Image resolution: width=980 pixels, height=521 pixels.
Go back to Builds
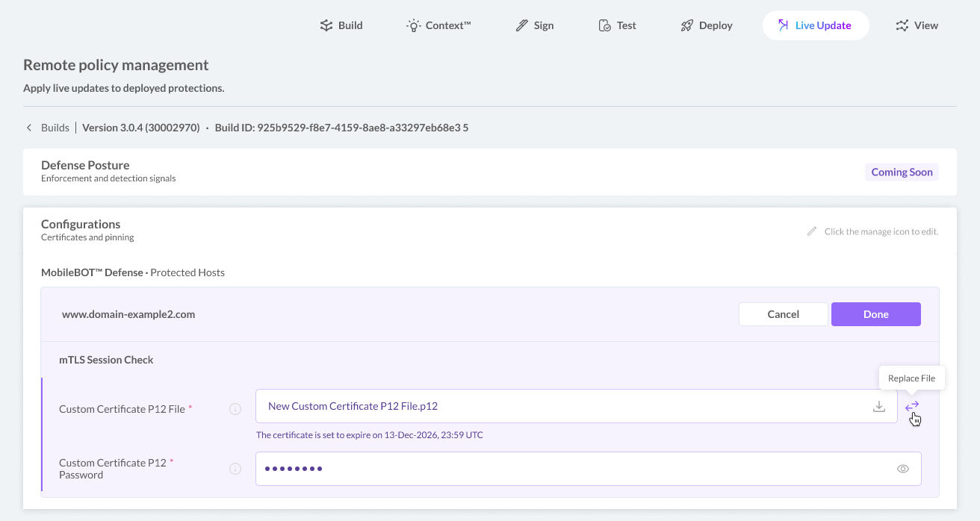[x=55, y=128]
